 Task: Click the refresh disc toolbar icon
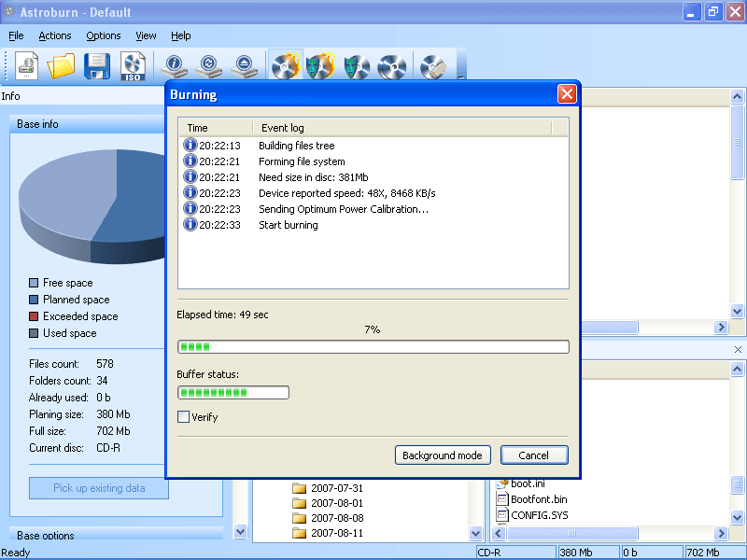pyautogui.click(x=209, y=65)
